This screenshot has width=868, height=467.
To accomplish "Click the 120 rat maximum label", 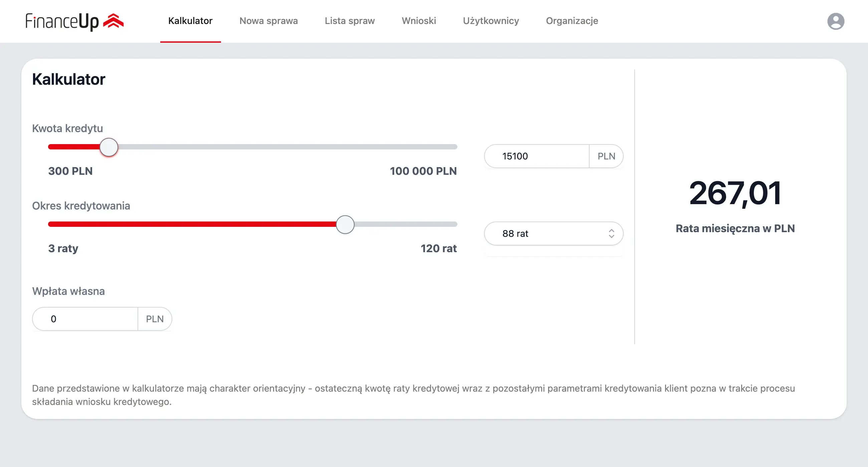I will (439, 249).
